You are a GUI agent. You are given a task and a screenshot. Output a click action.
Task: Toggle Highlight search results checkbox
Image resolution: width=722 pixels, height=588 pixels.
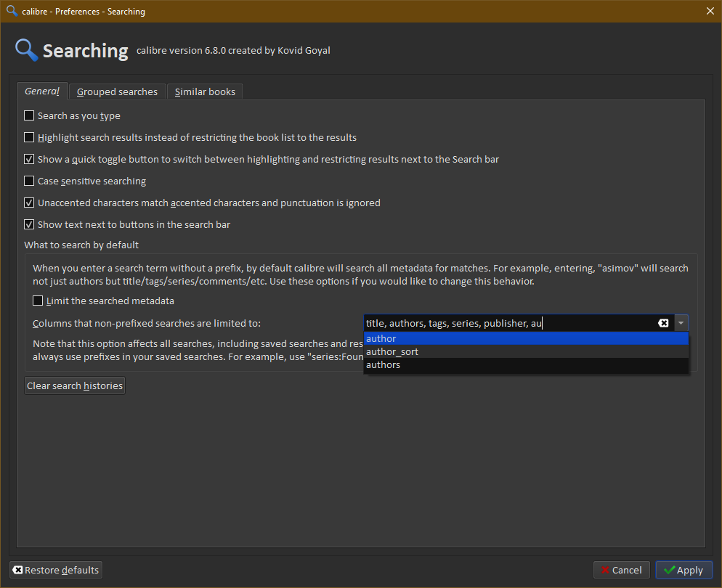click(x=29, y=137)
